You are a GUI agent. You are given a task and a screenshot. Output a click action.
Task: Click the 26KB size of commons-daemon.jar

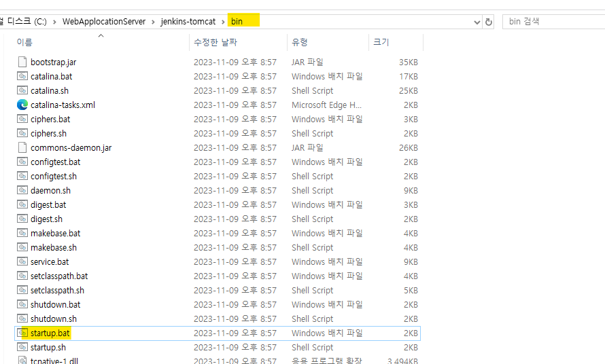[409, 147]
